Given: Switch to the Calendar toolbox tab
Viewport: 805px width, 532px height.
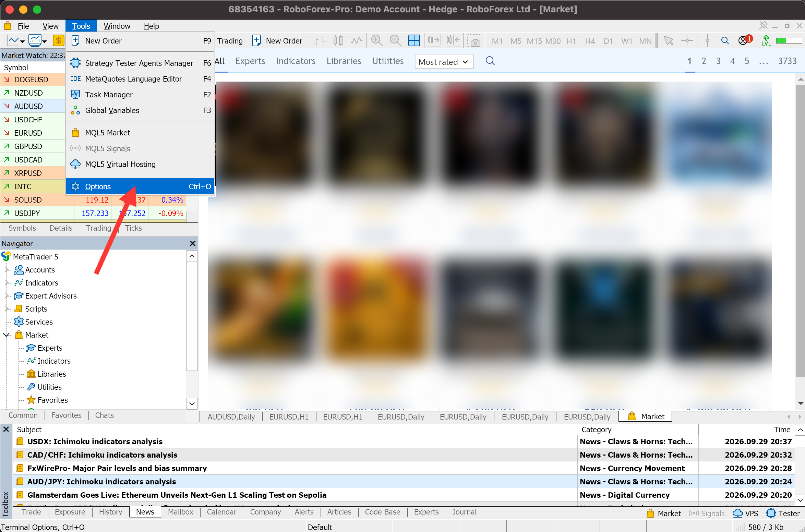Looking at the screenshot, I should (x=221, y=512).
